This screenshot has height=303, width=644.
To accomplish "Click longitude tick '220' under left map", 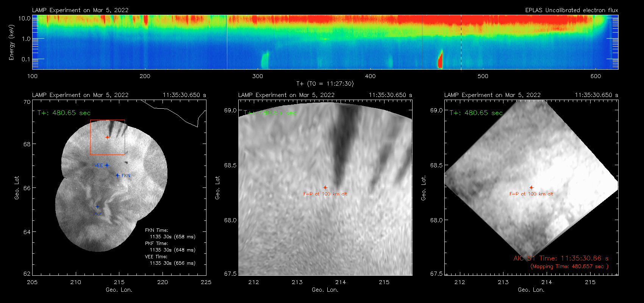I will click(x=163, y=282).
